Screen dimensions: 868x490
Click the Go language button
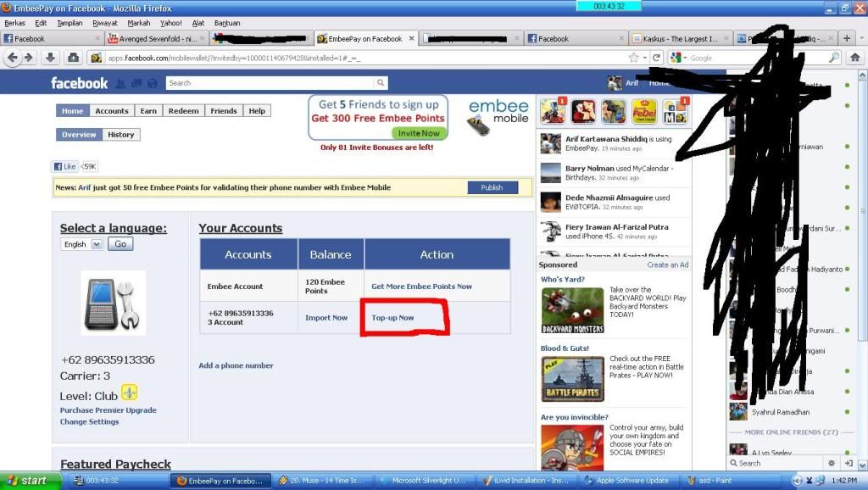click(x=120, y=244)
